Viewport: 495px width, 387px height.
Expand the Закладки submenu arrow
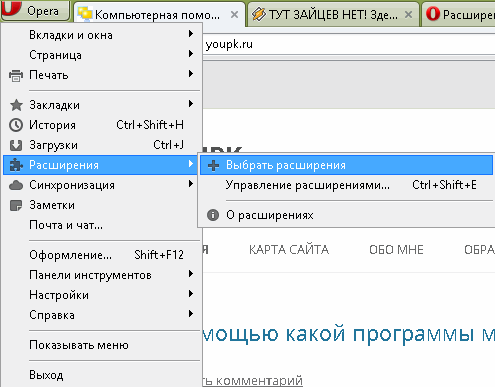191,104
